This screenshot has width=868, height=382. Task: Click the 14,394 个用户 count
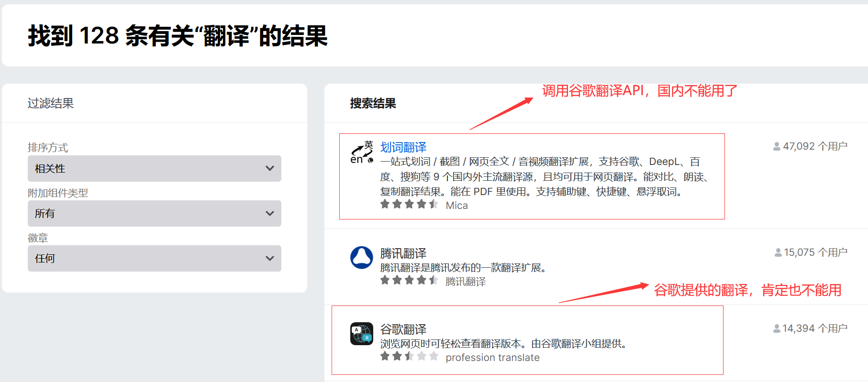(815, 328)
